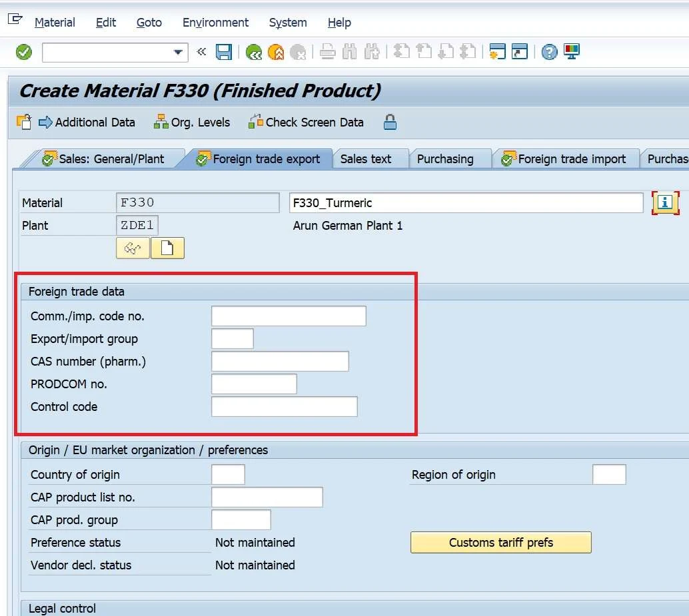Open the System menu
Screen dimensions: 689x616
pos(288,23)
